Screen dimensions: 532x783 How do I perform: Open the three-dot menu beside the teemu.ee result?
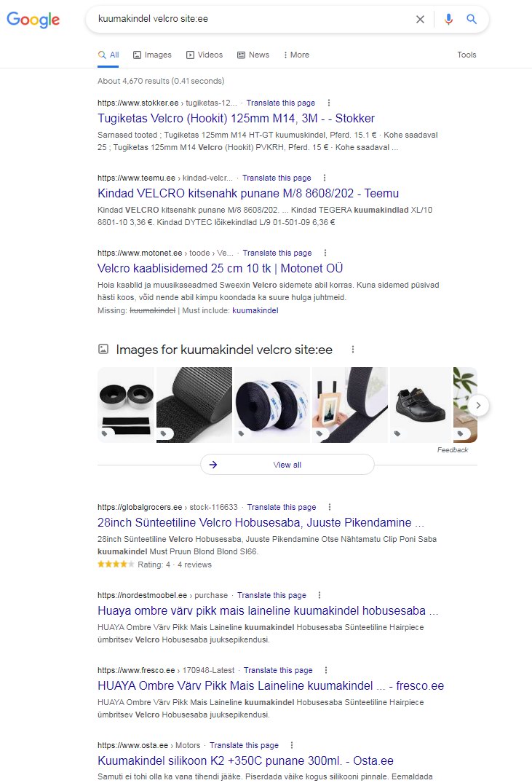(x=325, y=178)
